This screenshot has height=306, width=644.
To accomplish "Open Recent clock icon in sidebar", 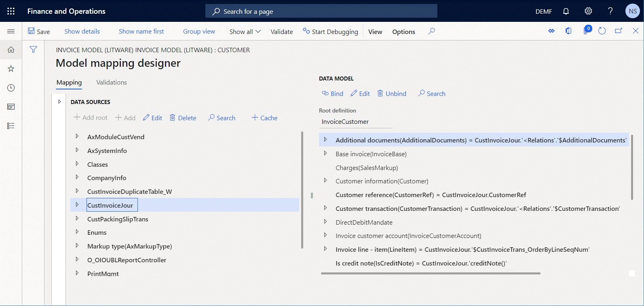I will point(11,88).
